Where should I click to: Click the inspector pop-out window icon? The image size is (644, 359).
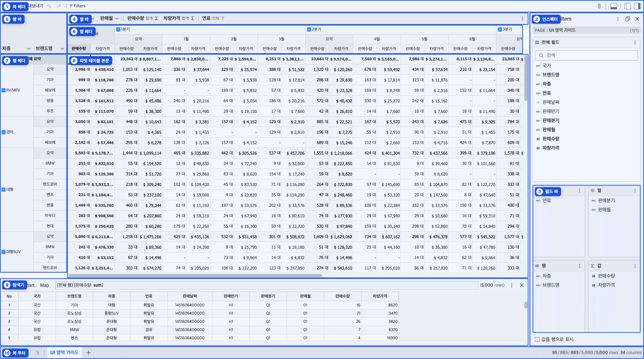(x=627, y=19)
